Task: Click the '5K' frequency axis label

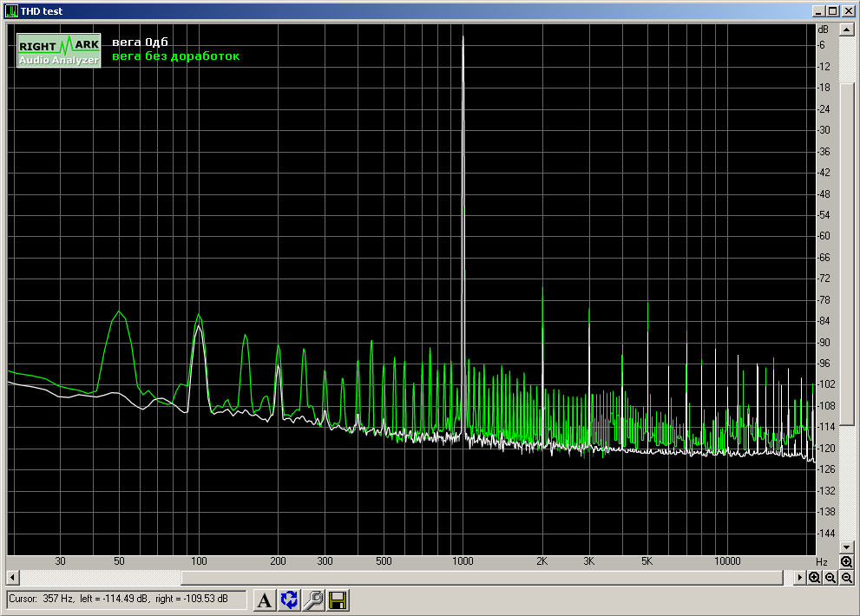Action: (647, 561)
